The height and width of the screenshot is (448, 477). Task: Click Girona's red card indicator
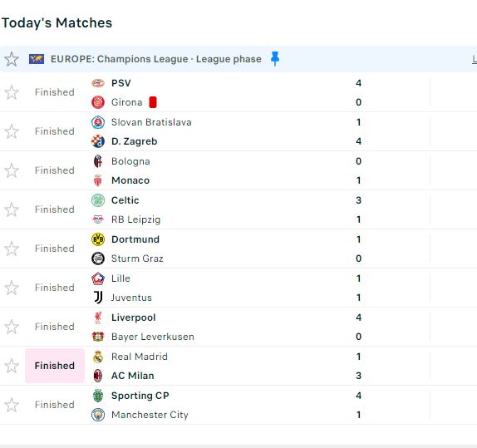coord(153,102)
